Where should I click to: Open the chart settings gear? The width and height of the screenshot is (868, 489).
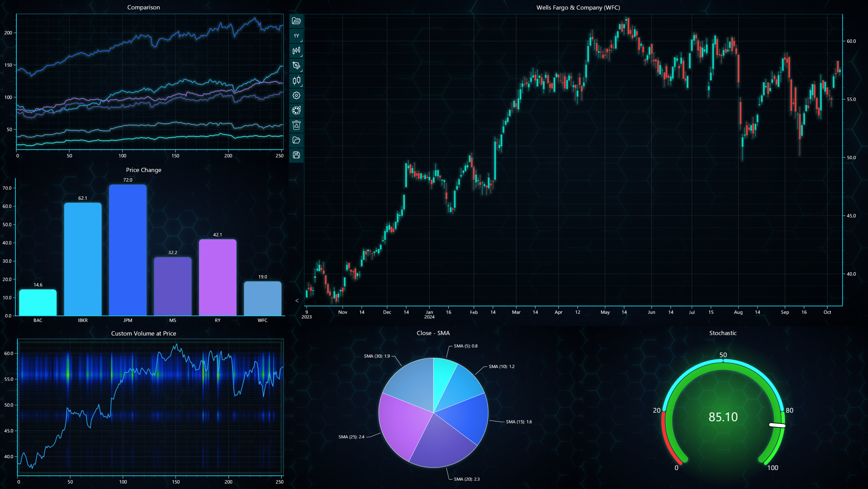coord(296,95)
